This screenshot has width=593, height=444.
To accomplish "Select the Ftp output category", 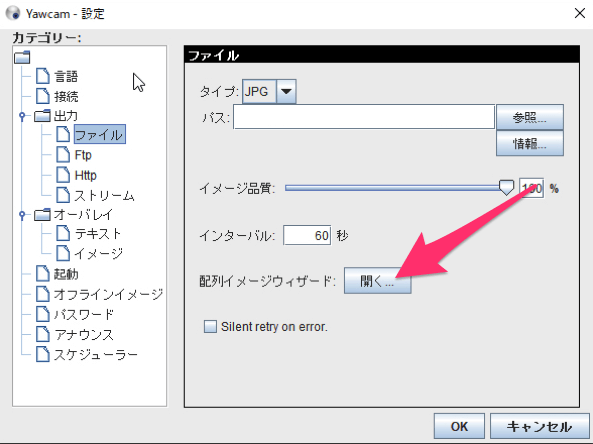I will click(83, 155).
